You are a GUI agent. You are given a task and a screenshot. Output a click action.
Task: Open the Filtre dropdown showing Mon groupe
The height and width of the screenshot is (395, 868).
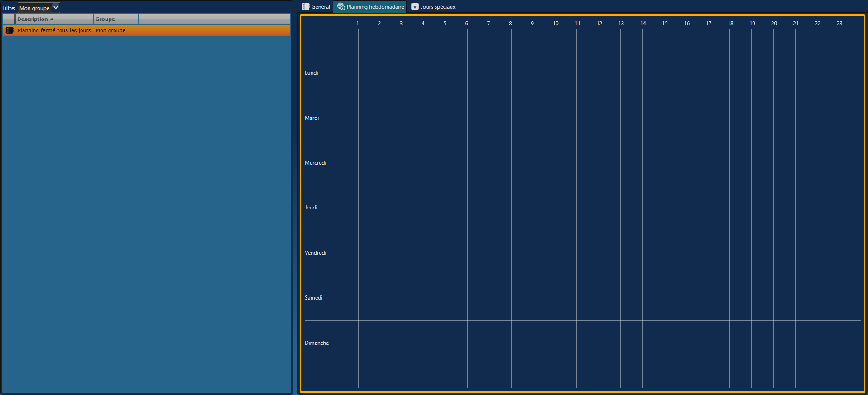click(39, 8)
